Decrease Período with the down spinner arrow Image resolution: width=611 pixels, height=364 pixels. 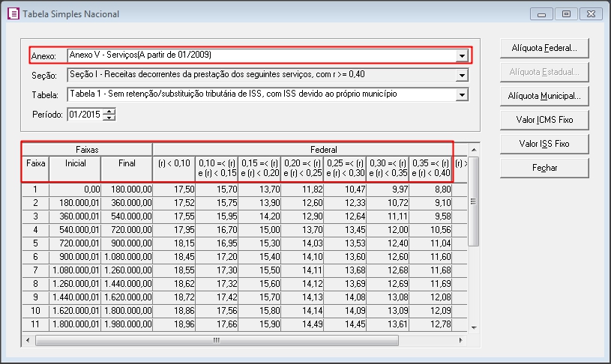[x=109, y=118]
